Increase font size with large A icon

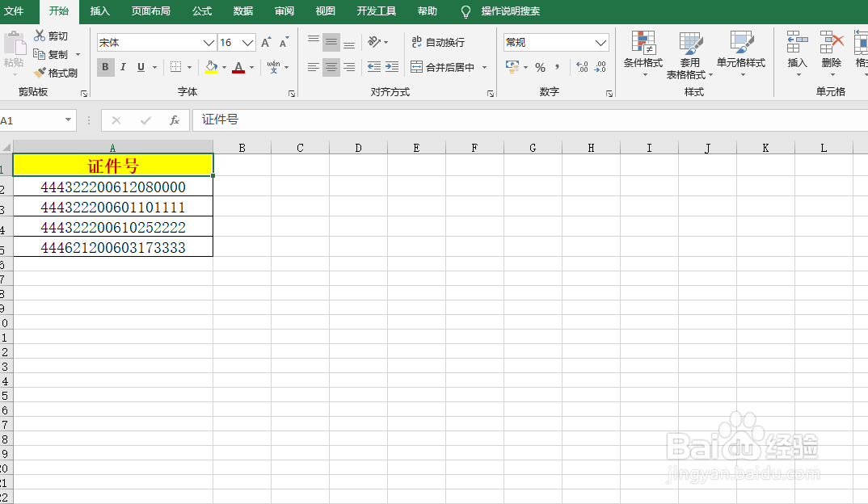click(x=266, y=43)
